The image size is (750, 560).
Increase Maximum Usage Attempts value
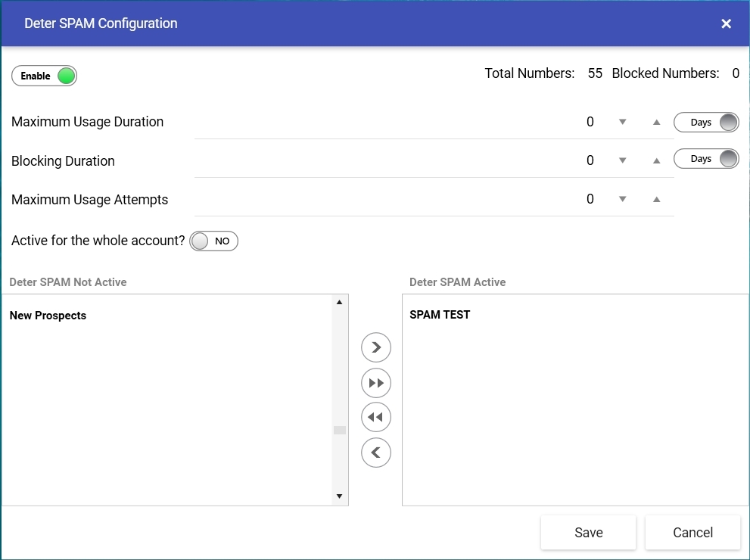coord(657,200)
